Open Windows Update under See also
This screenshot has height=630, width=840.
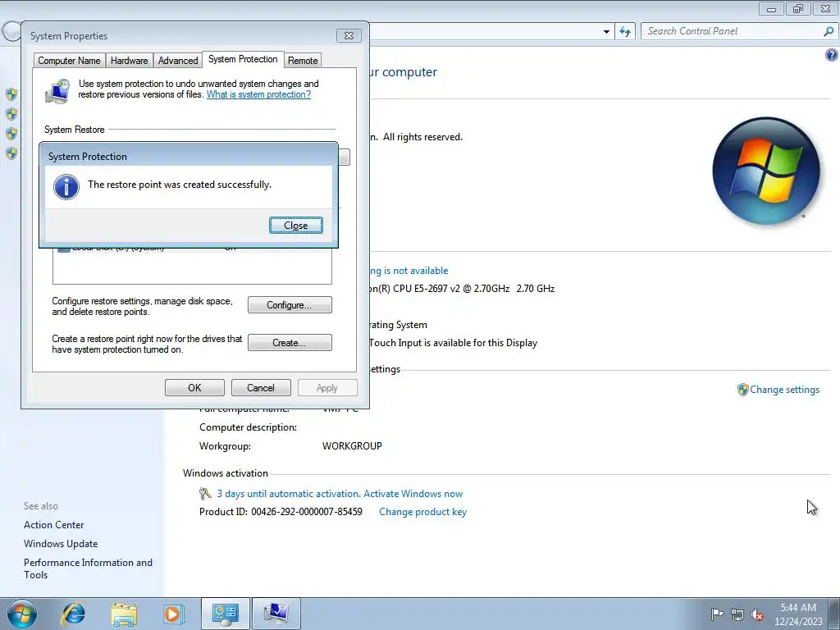pos(61,544)
